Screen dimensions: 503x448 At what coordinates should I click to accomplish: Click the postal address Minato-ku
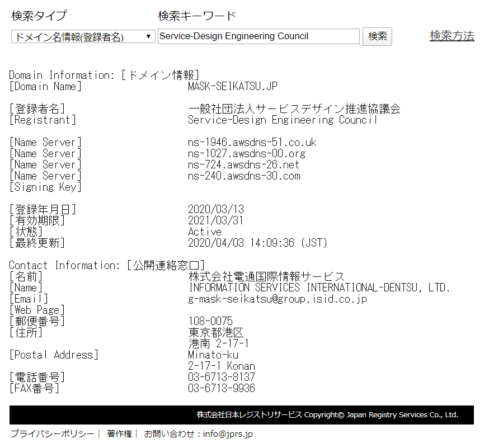[x=213, y=355]
